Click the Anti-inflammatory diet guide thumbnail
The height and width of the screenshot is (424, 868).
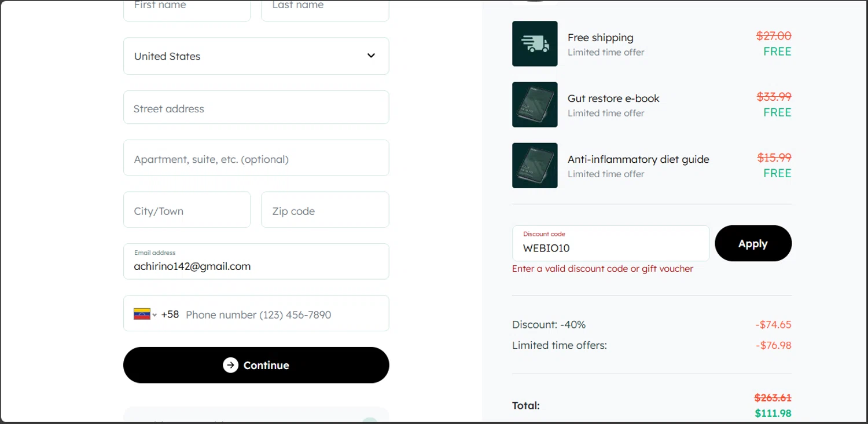point(535,165)
